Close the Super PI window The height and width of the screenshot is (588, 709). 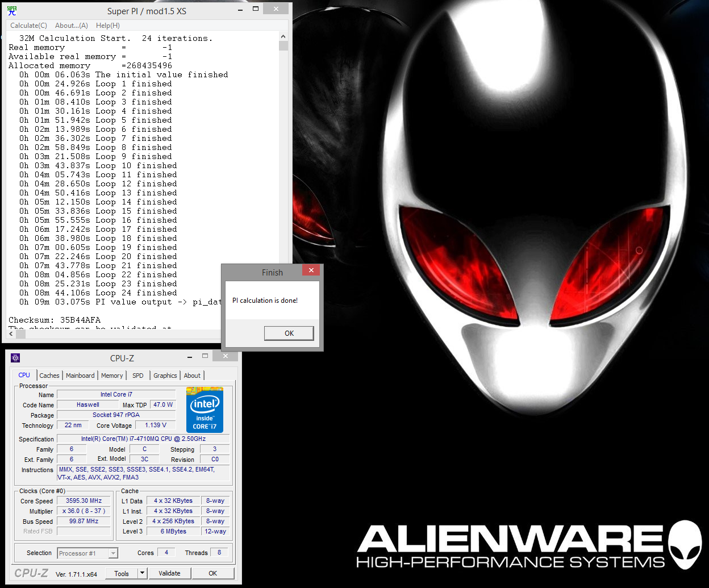[276, 9]
